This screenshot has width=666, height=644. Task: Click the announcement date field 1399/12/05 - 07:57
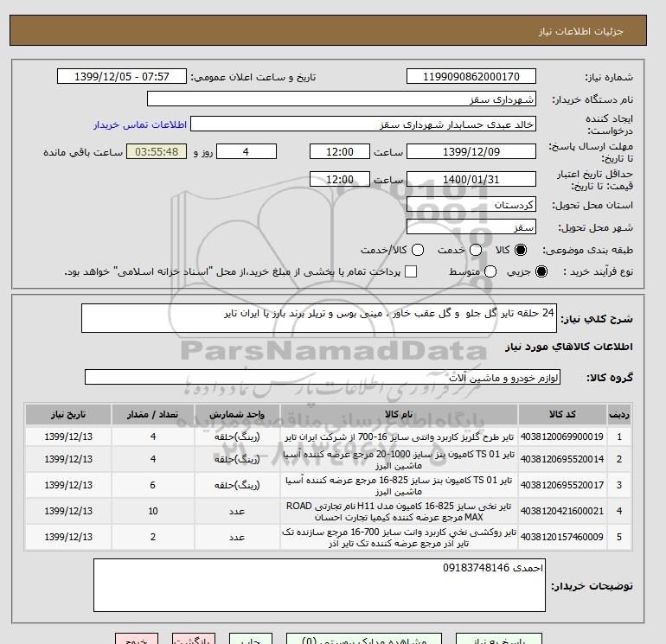pyautogui.click(x=122, y=77)
